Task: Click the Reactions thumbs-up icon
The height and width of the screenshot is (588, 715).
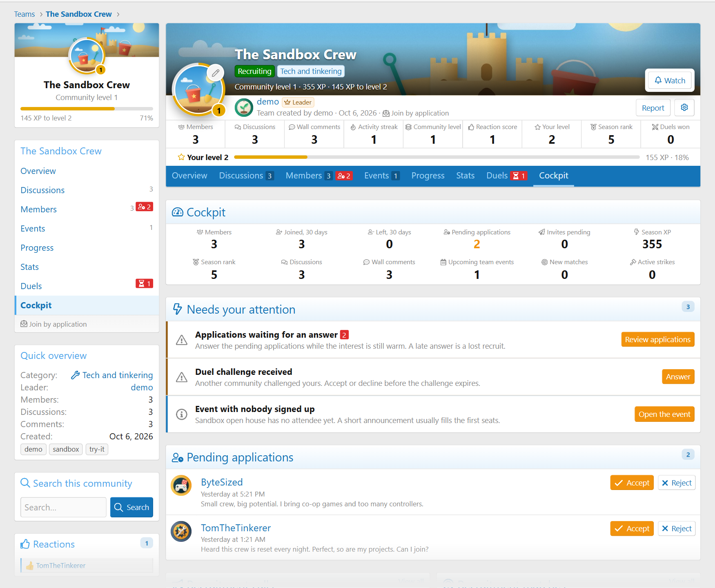Action: click(25, 544)
